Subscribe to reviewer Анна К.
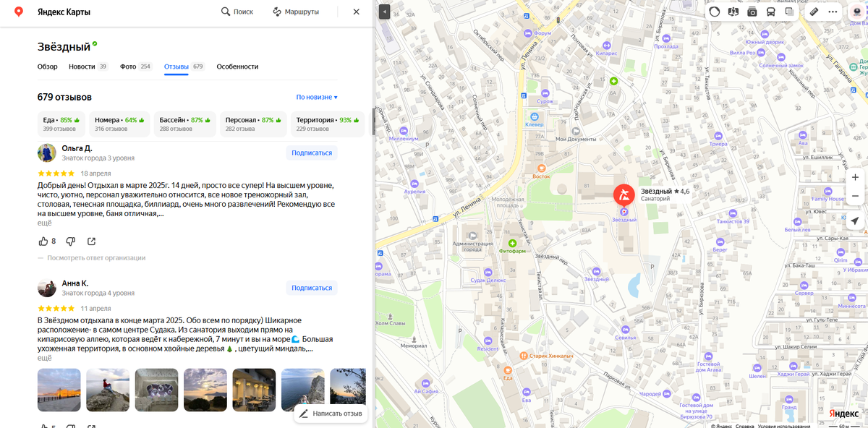Screen dimensions: 868x428 pos(312,288)
